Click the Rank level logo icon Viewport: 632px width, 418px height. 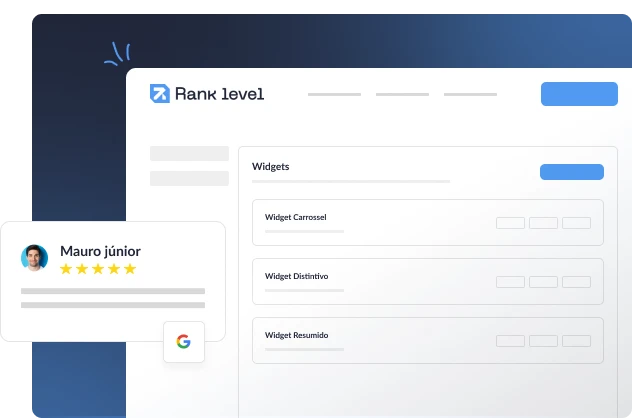click(160, 94)
